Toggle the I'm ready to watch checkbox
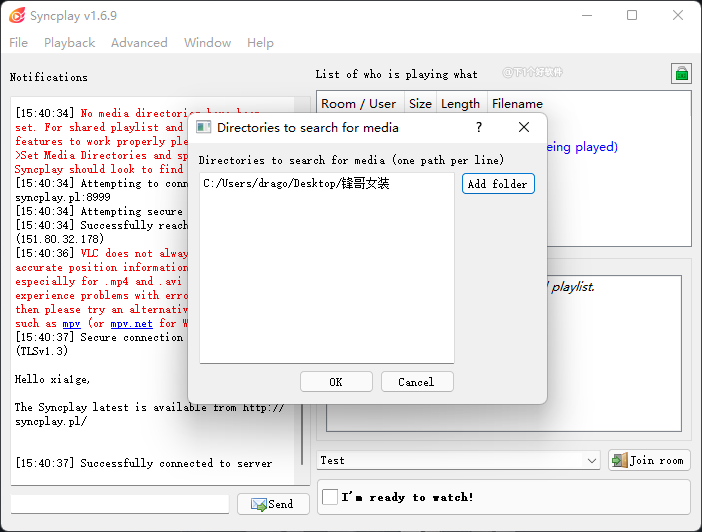Screen dimensions: 702x532 [330, 497]
